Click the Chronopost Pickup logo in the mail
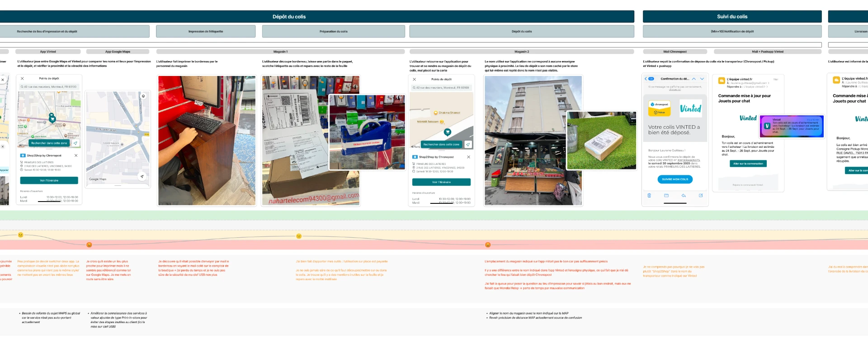This screenshot has height=343, width=868. [x=659, y=108]
